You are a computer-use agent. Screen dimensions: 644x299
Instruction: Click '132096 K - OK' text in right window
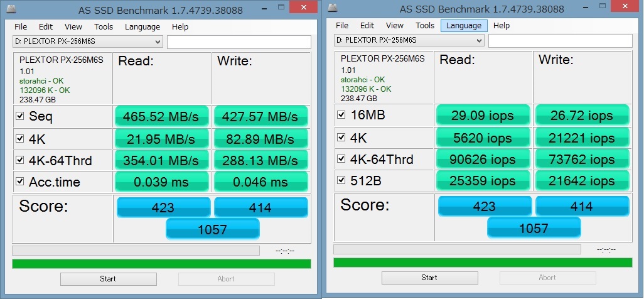tap(366, 89)
